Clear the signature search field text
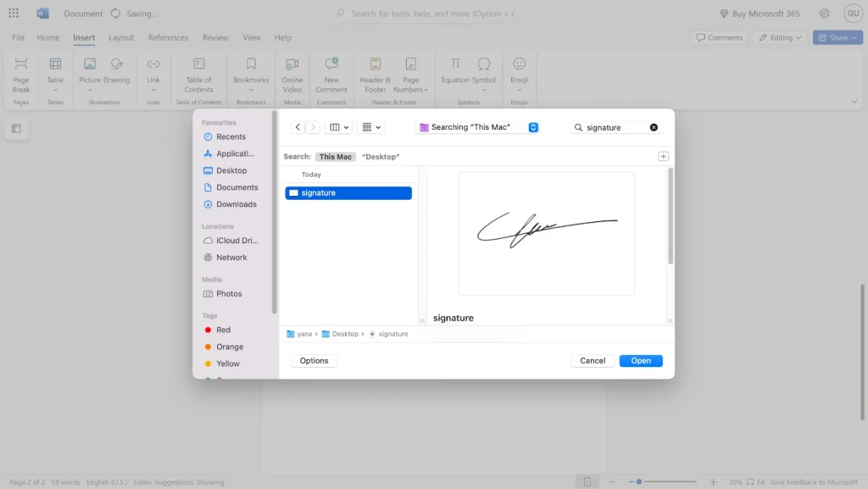 coord(654,127)
